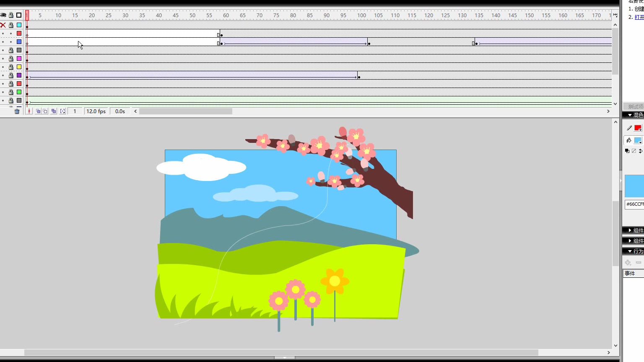Click the center frame button
The height and width of the screenshot is (362, 644).
tap(29, 111)
